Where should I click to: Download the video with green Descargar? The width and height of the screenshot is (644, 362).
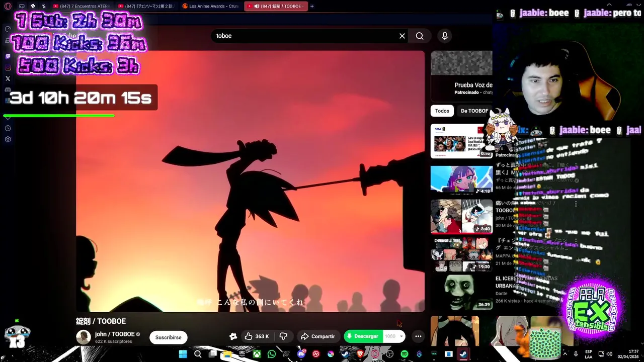363,336
